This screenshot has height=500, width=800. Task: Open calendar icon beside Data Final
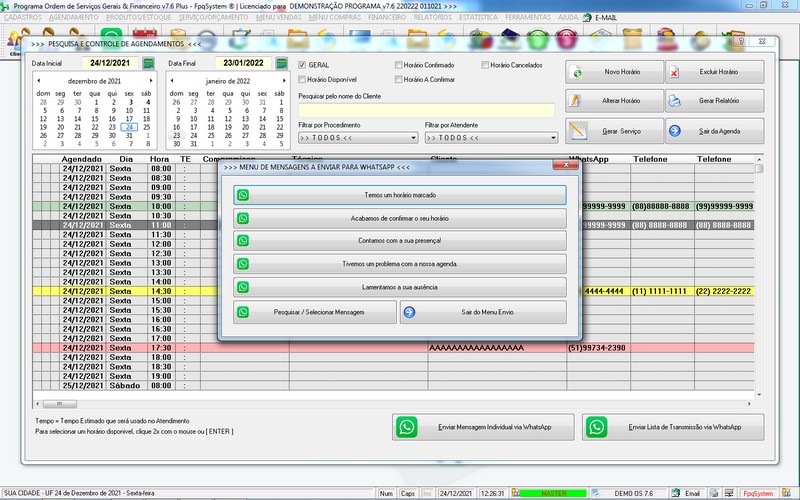click(281, 63)
